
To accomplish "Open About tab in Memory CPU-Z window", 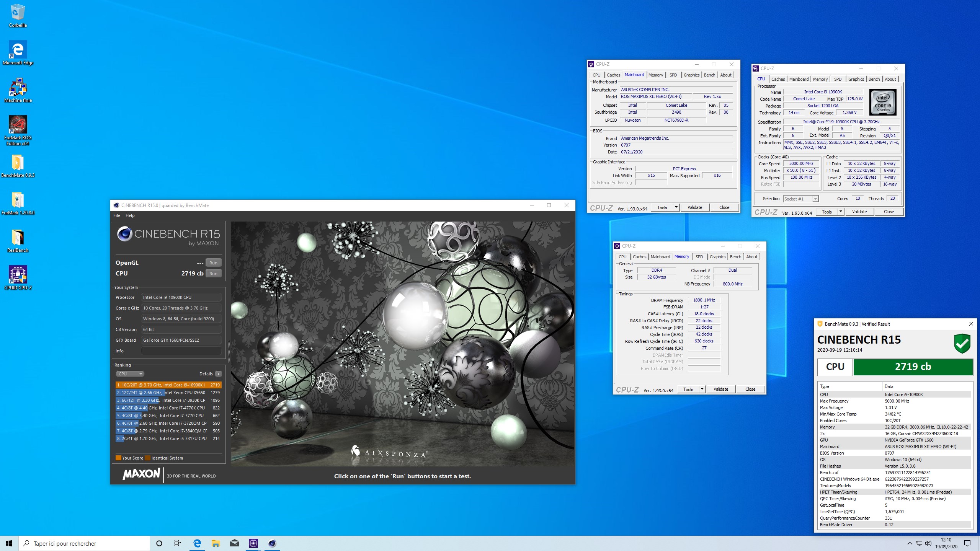I will click(752, 257).
